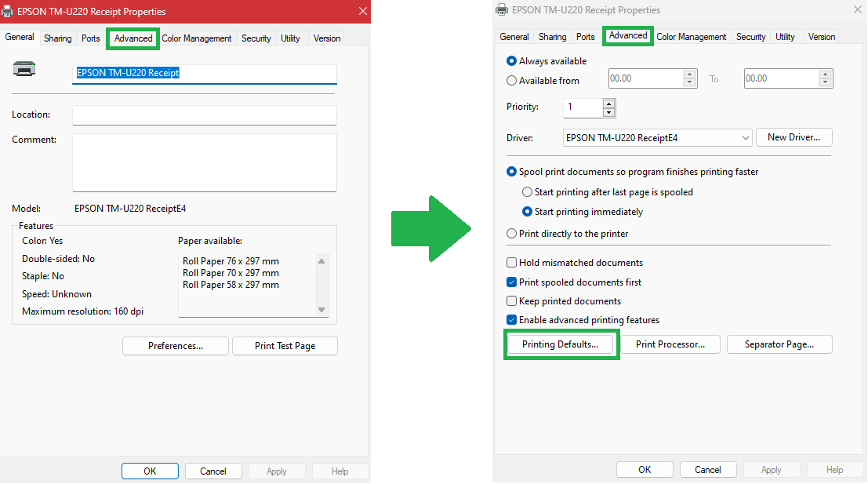Click the Comment text area
Screen dimensions: 868x484
205,163
